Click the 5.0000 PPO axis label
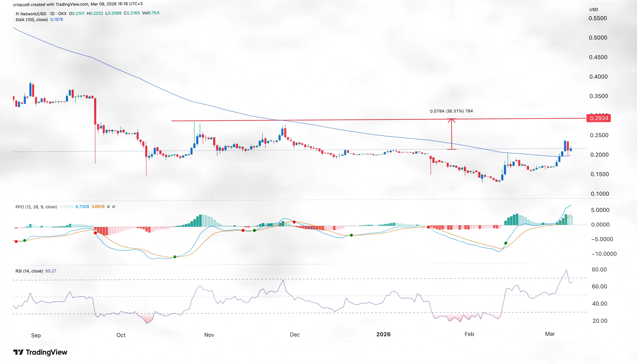637x364 pixels. (x=600, y=210)
